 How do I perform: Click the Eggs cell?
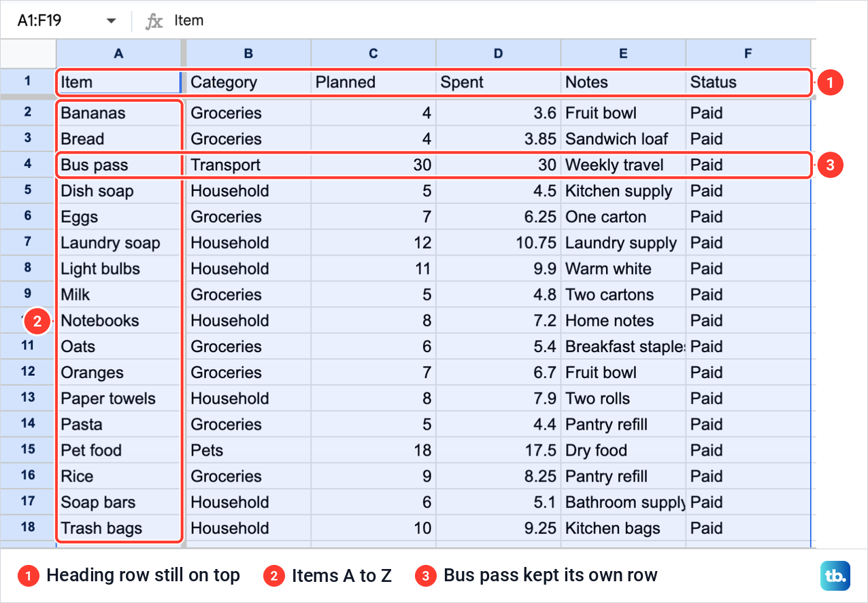[x=119, y=216]
